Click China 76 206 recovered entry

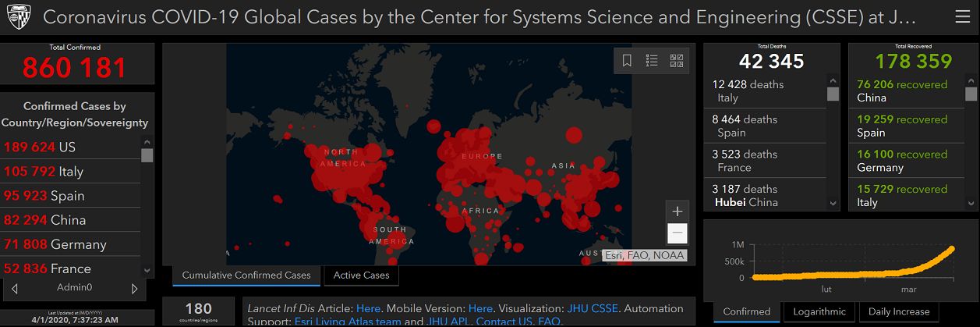[x=906, y=91]
